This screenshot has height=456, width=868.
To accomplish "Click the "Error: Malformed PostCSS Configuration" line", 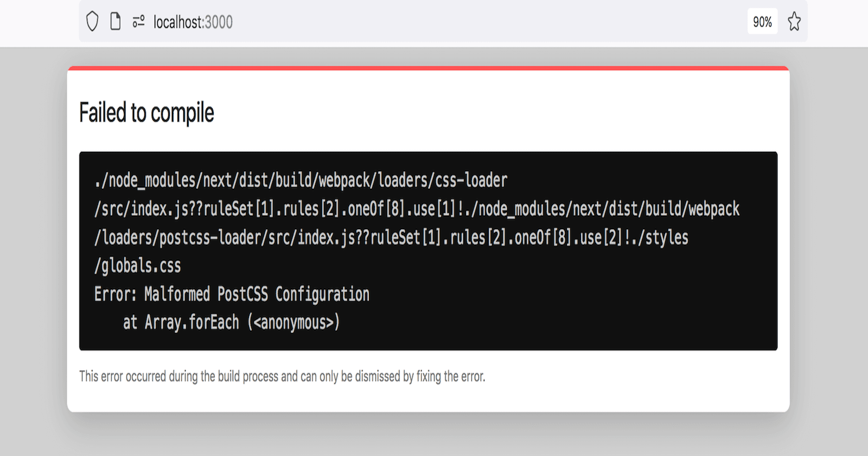I will pos(232,294).
